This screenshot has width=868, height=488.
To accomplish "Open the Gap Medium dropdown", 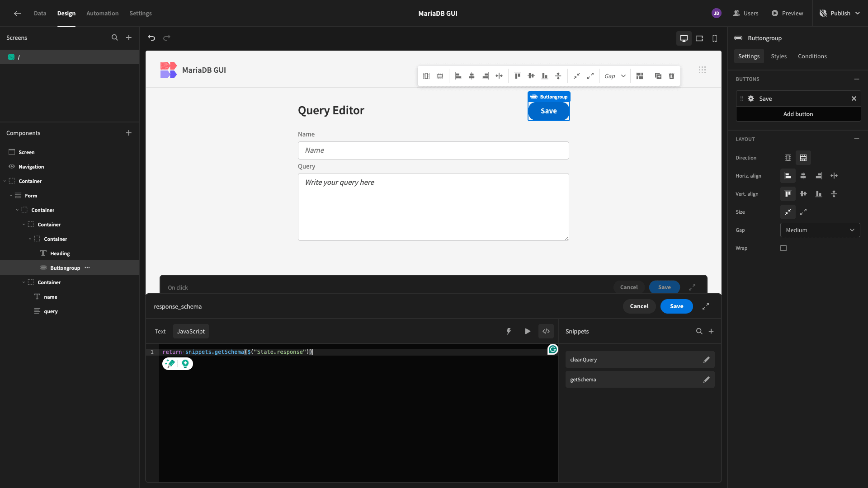I will coord(820,230).
